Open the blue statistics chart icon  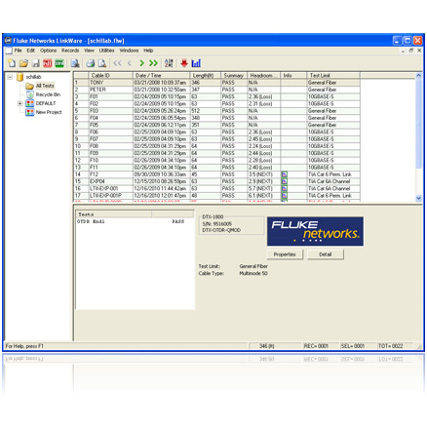tap(196, 63)
